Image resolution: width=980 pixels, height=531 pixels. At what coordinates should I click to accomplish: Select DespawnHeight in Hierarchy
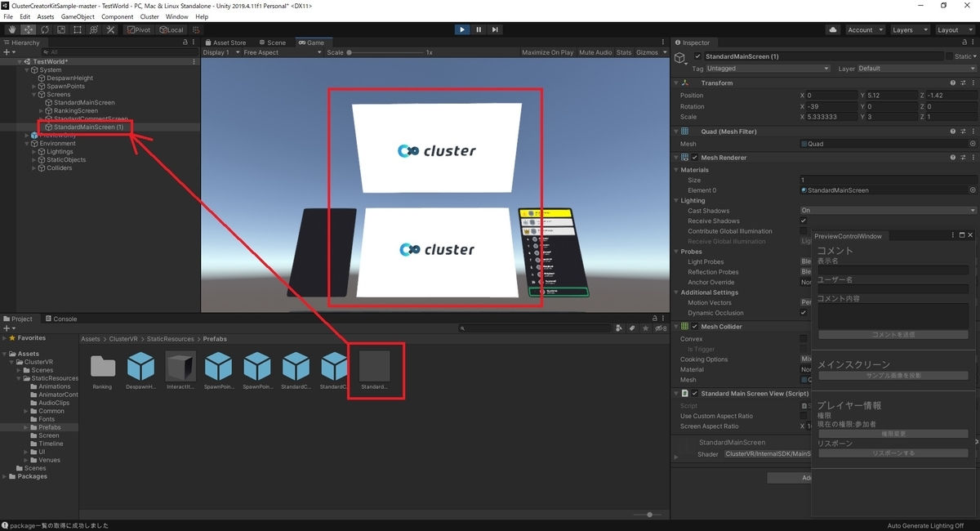pos(69,78)
